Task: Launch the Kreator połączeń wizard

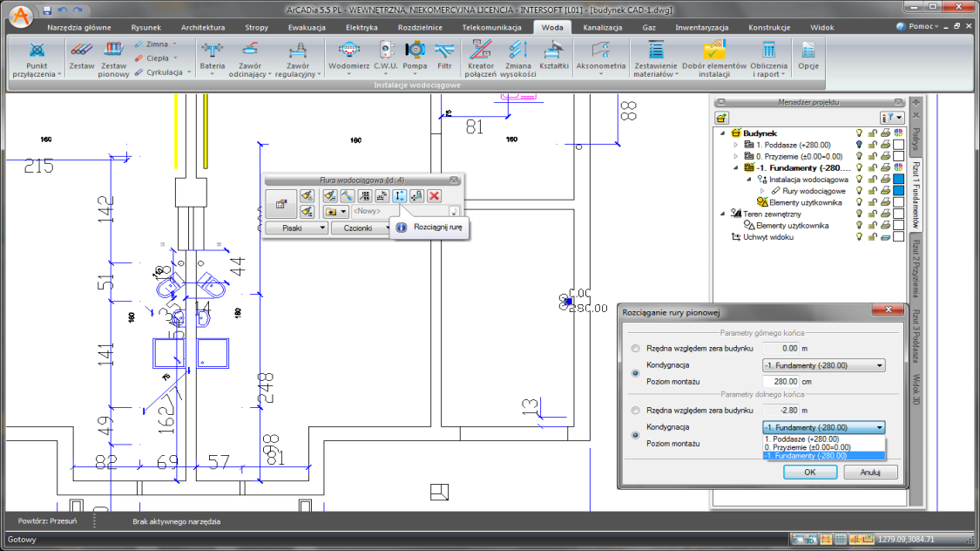Action: [x=480, y=58]
